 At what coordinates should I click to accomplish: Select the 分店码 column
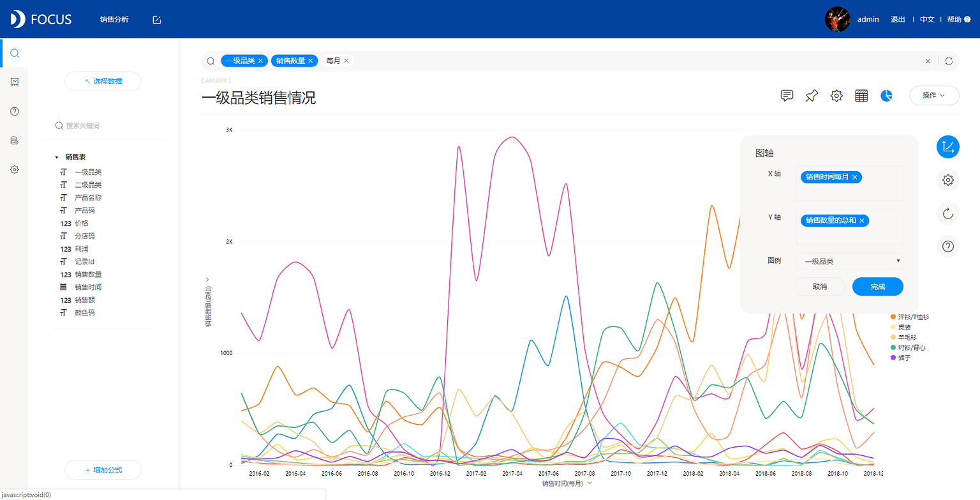click(84, 236)
